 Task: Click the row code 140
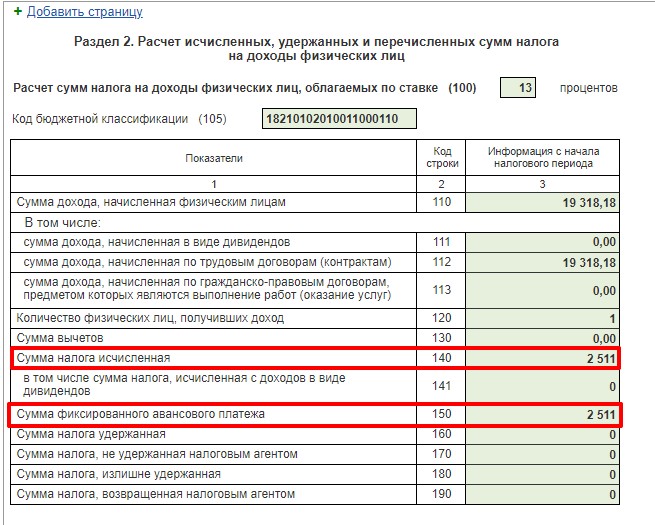[x=442, y=358]
